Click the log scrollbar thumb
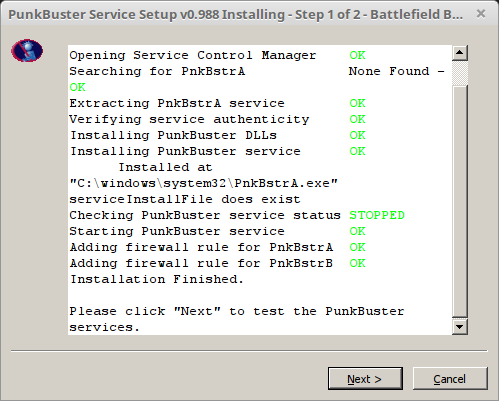 click(x=460, y=200)
